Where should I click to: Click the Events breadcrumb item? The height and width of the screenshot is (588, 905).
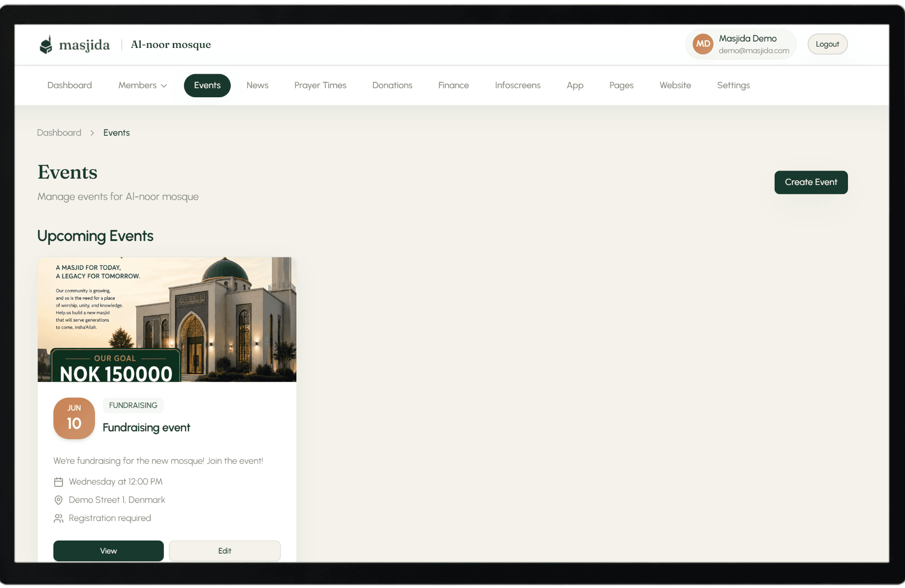pyautogui.click(x=116, y=133)
